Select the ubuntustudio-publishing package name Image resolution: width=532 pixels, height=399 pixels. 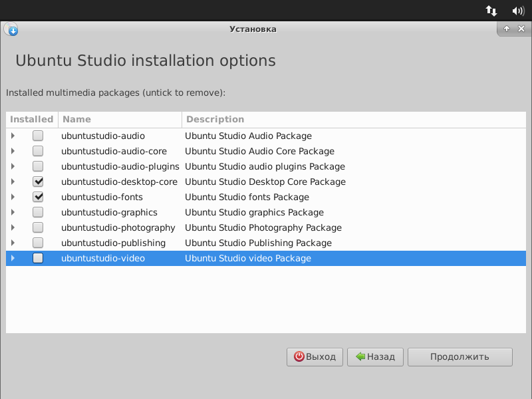click(113, 243)
